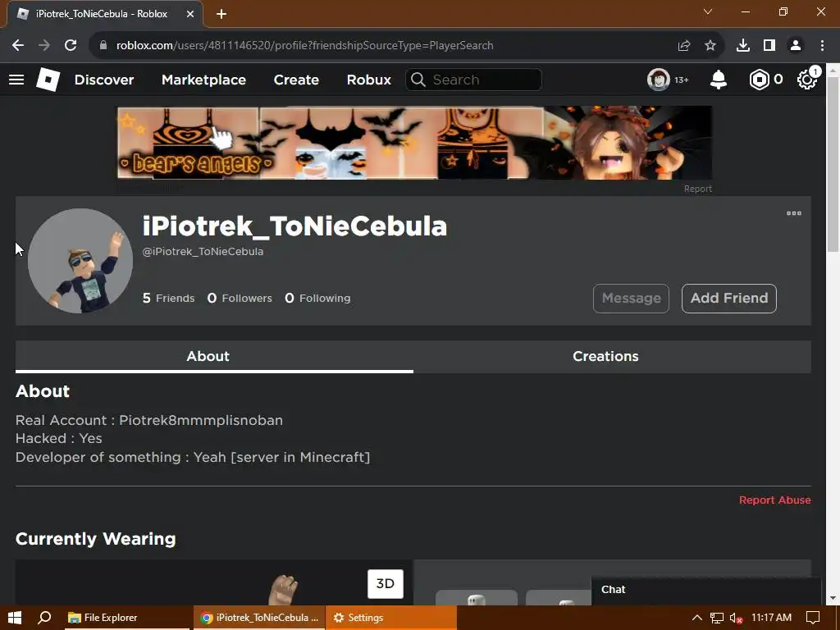Open Chrome's three-dot menu
This screenshot has height=630, width=840.
pos(822,46)
